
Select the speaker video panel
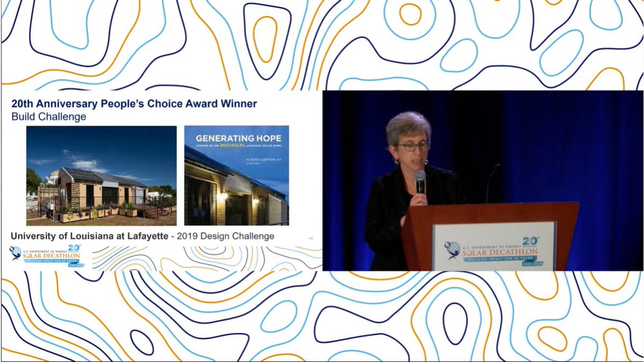(x=482, y=180)
